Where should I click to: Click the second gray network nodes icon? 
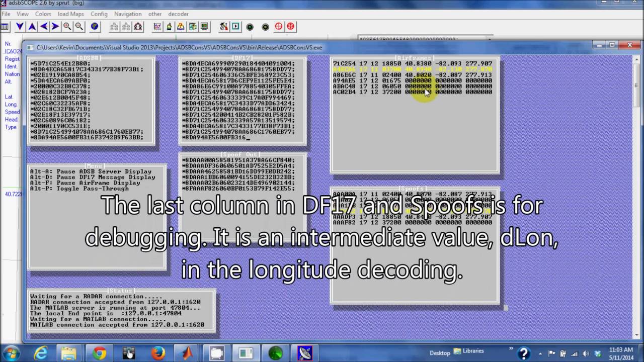(126, 27)
